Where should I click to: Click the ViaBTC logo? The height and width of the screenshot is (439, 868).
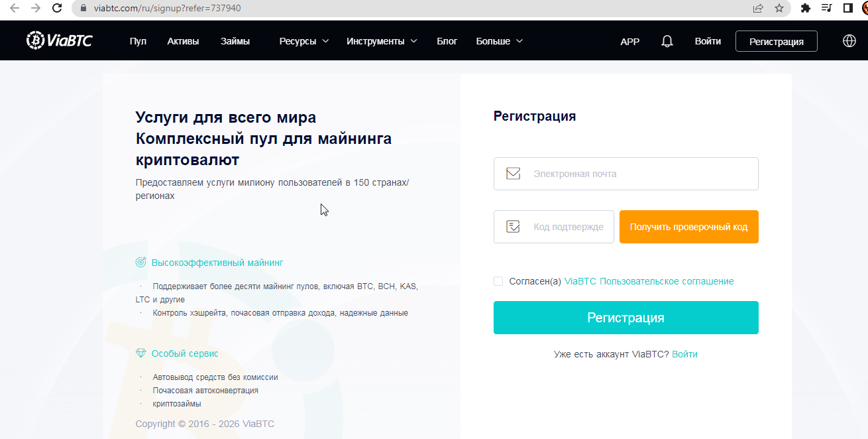[x=59, y=40]
